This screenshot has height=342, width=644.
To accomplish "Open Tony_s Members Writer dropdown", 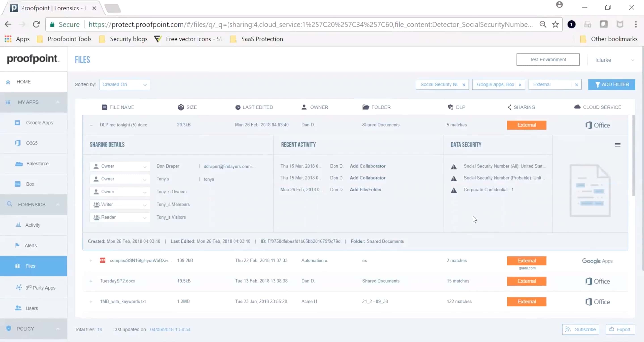I will point(120,205).
